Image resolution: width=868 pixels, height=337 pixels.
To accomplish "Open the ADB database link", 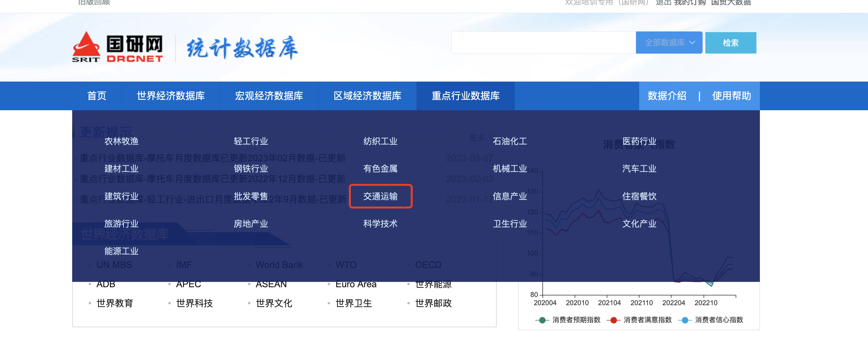I will (106, 284).
